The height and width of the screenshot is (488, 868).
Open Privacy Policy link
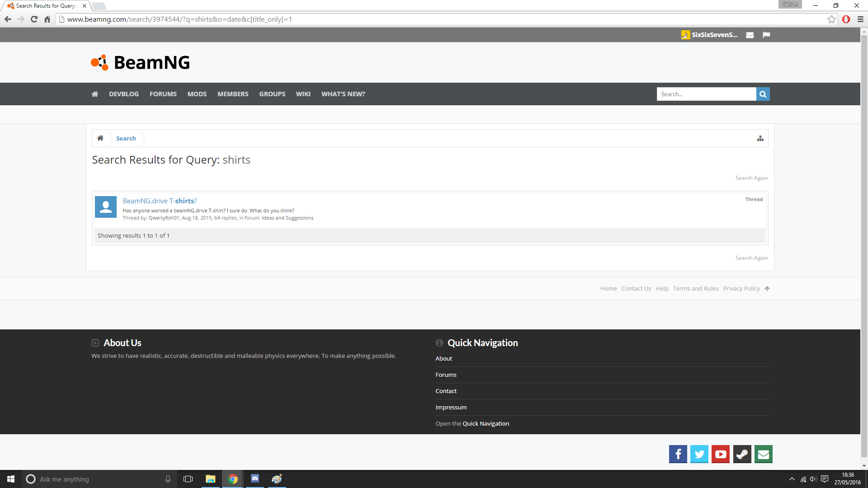[x=741, y=289]
